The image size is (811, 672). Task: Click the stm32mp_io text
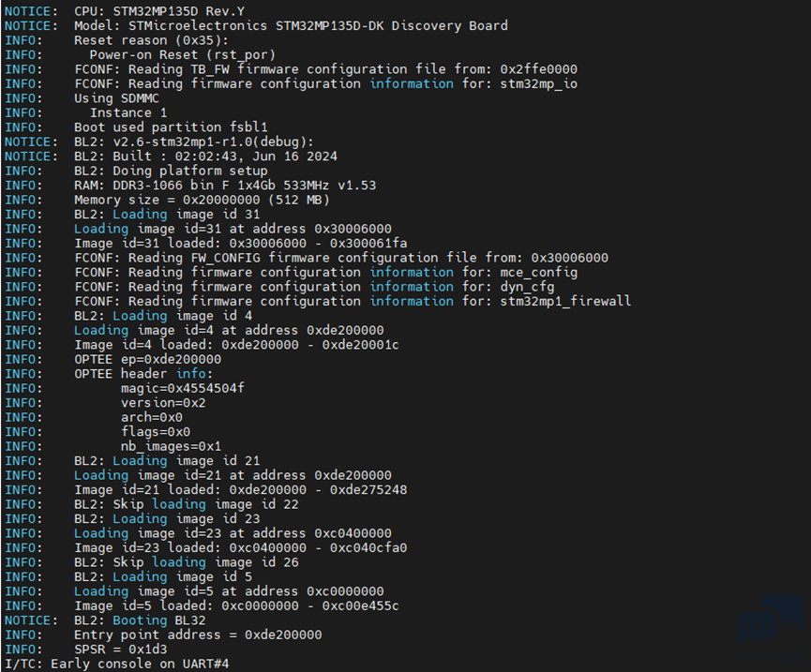538,83
